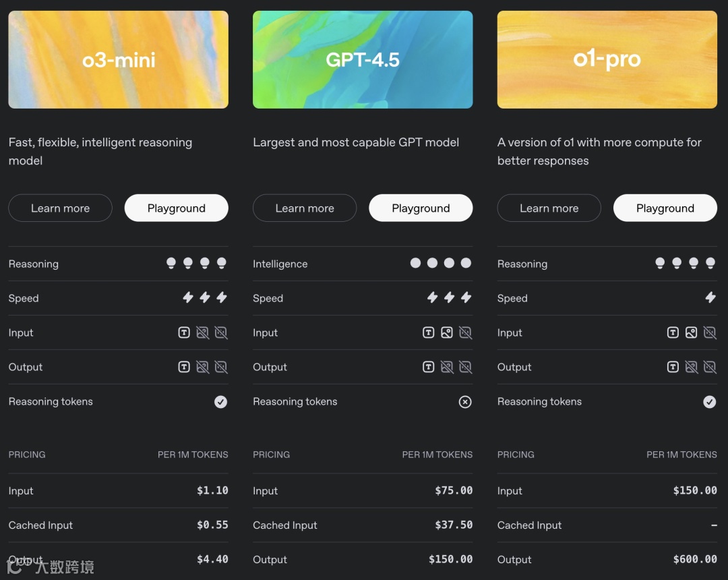Click GPT-4.5 input price $75.00

coord(454,490)
